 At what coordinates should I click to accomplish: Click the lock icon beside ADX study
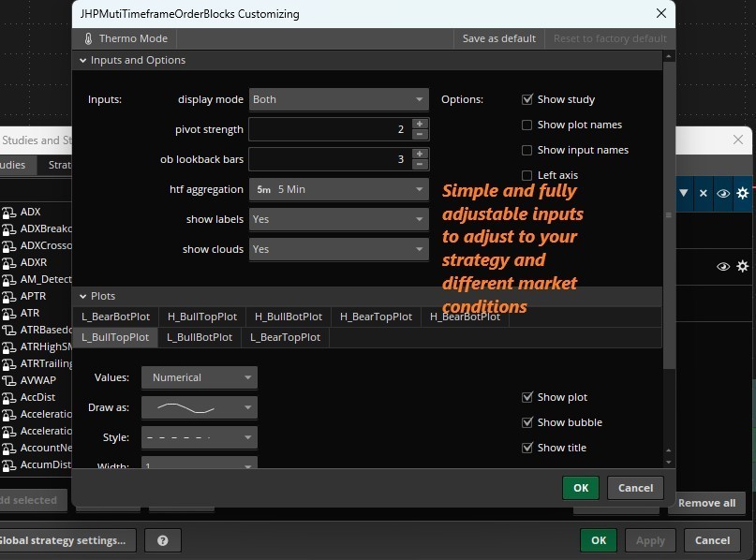[x=9, y=212]
